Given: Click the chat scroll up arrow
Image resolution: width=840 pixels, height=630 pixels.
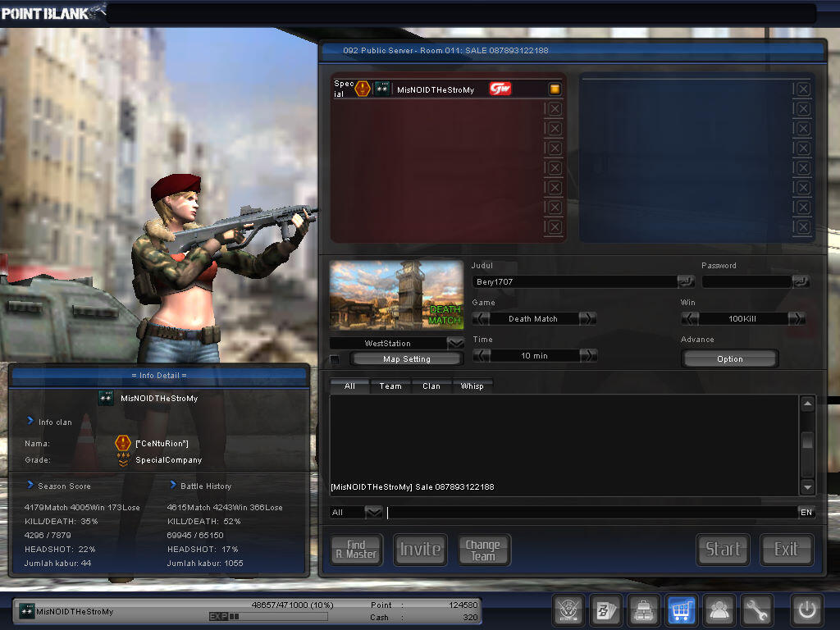Looking at the screenshot, I should (x=807, y=404).
